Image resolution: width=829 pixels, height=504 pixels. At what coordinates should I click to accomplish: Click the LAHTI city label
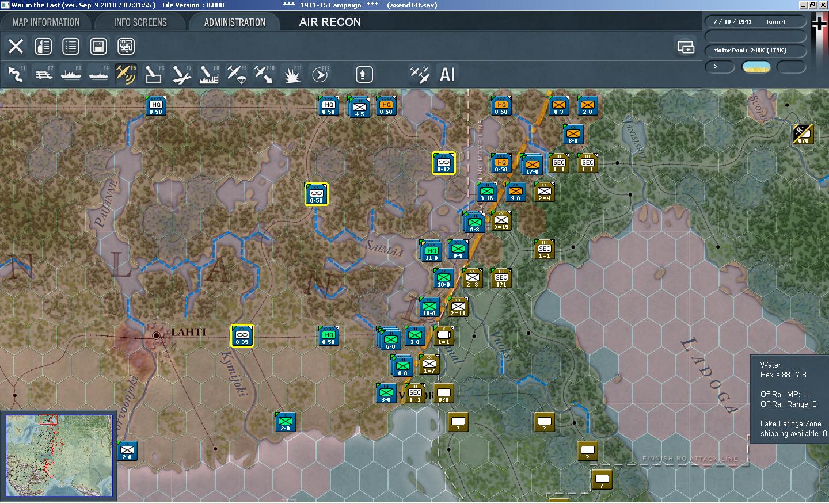click(188, 332)
